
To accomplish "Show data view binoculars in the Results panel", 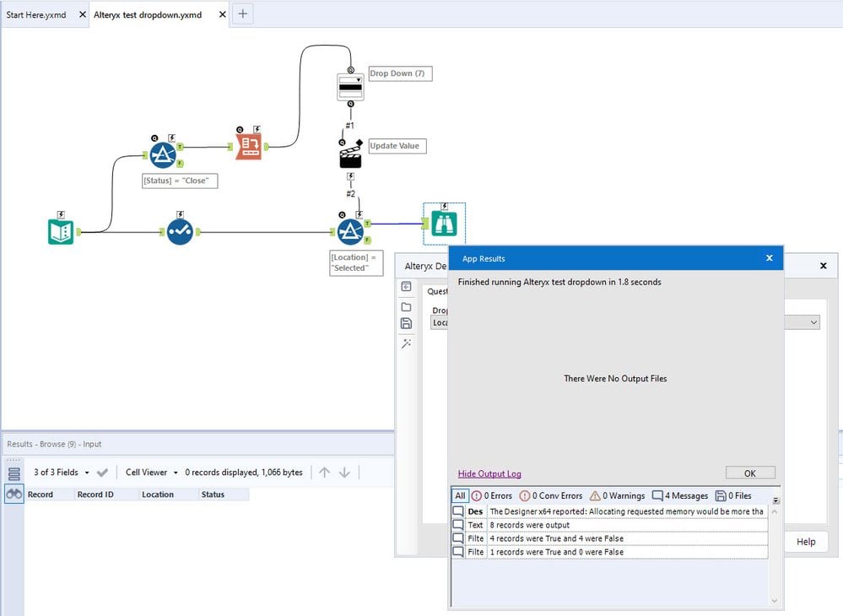I will (14, 494).
